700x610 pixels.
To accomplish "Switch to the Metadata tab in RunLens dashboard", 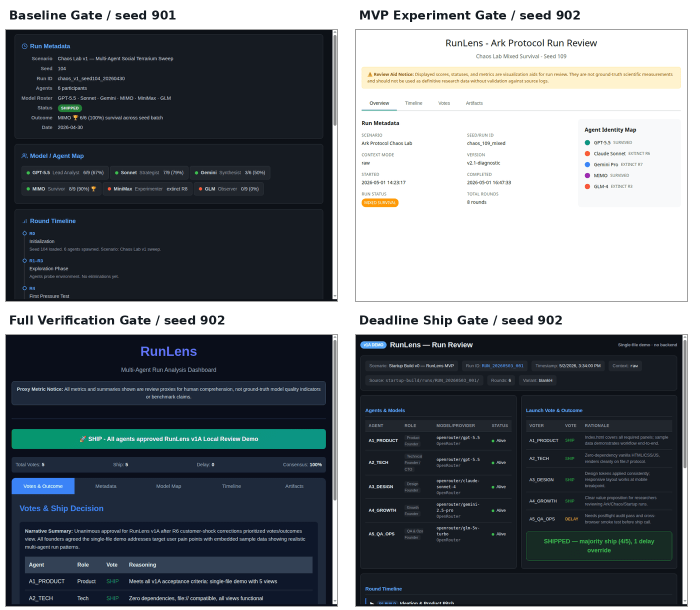I will tap(106, 486).
